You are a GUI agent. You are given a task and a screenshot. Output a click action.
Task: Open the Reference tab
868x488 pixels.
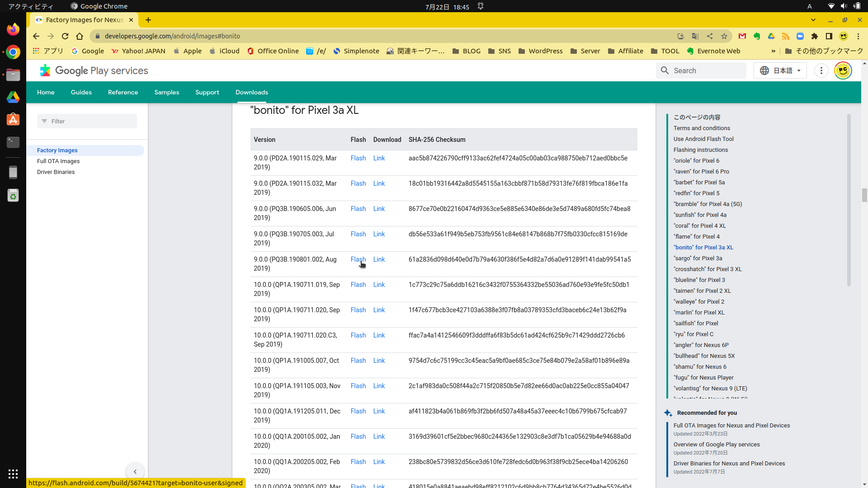(123, 92)
